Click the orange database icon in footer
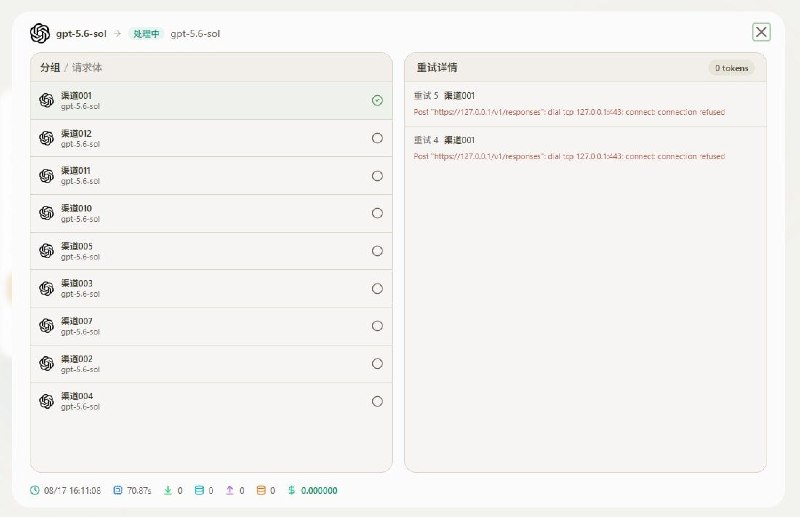Image resolution: width=800 pixels, height=517 pixels. (x=261, y=490)
